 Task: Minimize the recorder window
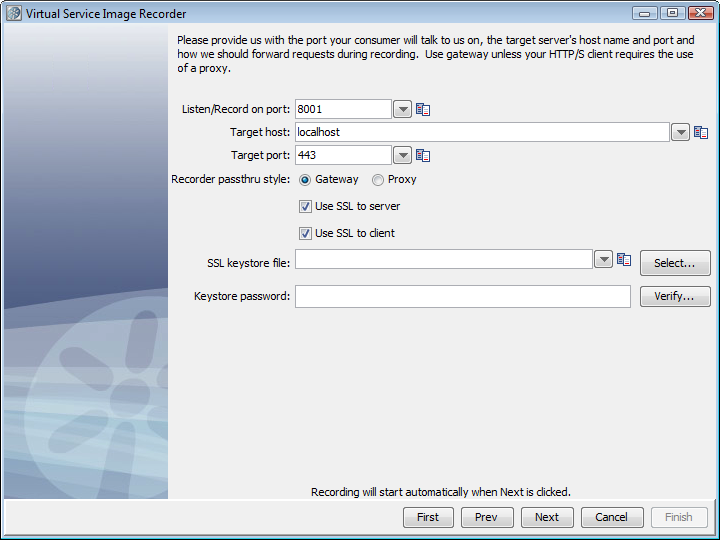pyautogui.click(x=645, y=13)
